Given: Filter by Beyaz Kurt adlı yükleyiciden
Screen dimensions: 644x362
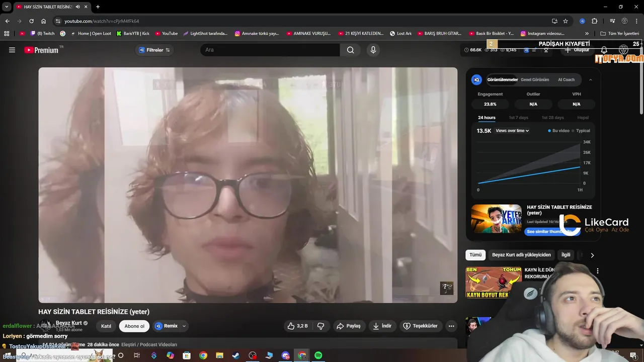Looking at the screenshot, I should [x=521, y=255].
